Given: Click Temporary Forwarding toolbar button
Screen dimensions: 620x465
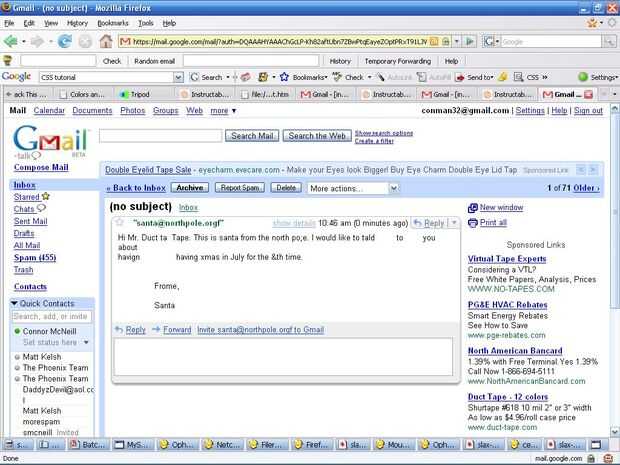Looking at the screenshot, I should (x=397, y=61).
